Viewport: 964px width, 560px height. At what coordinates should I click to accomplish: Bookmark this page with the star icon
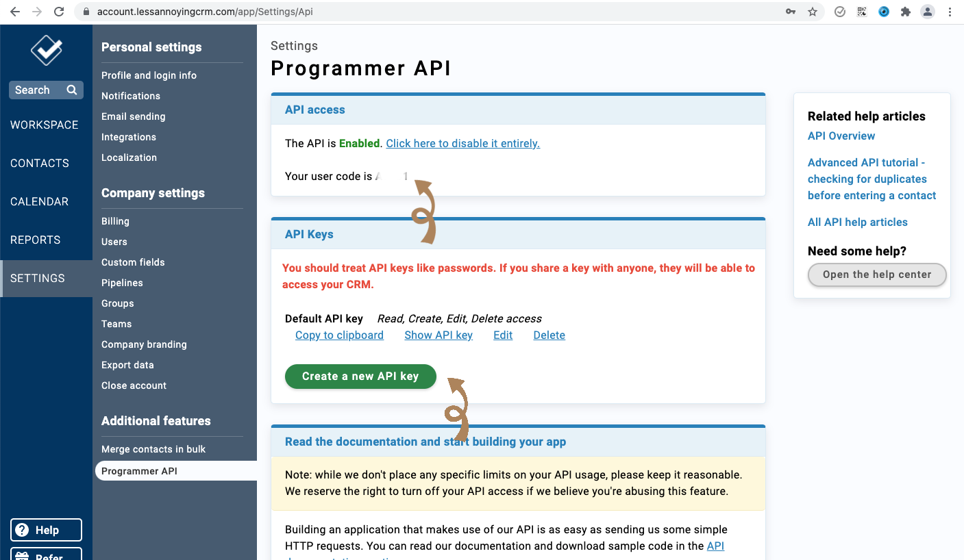click(813, 12)
